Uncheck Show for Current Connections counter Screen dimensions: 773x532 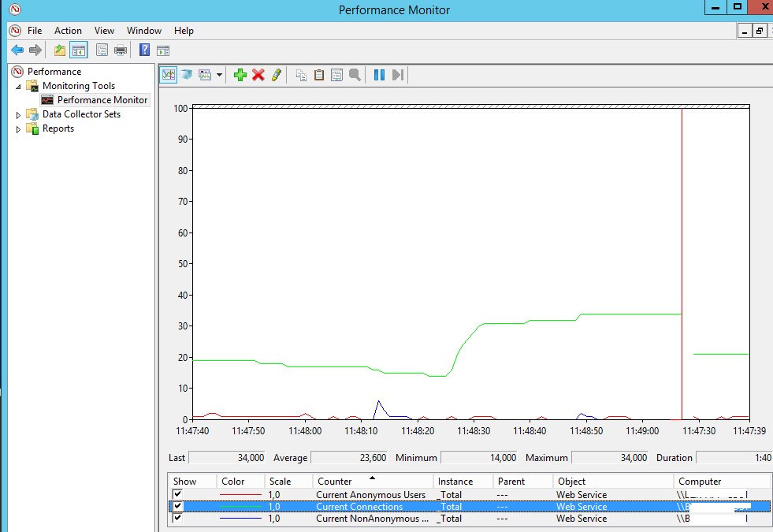click(x=177, y=506)
